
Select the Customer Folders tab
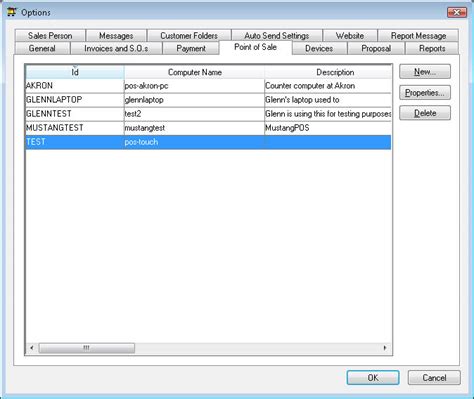click(189, 36)
